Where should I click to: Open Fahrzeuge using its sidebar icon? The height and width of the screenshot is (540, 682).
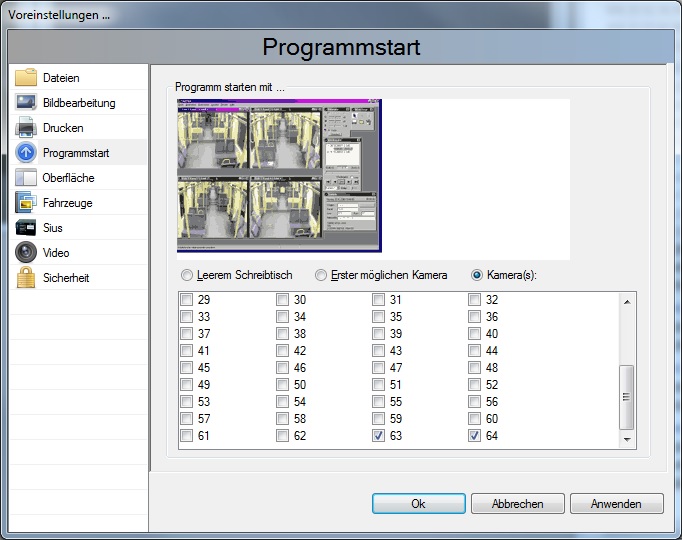26,203
